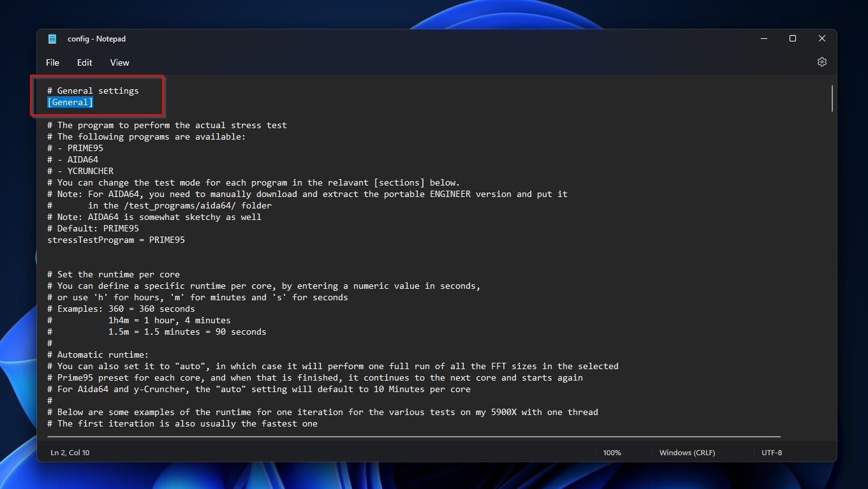Click 'The first iteration is also usually' line

(182, 423)
